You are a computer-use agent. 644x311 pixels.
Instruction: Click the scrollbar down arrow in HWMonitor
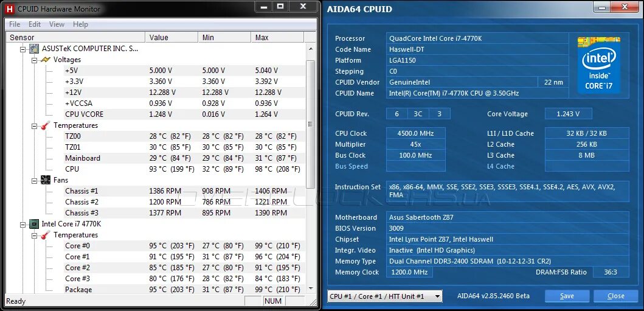pos(311,288)
